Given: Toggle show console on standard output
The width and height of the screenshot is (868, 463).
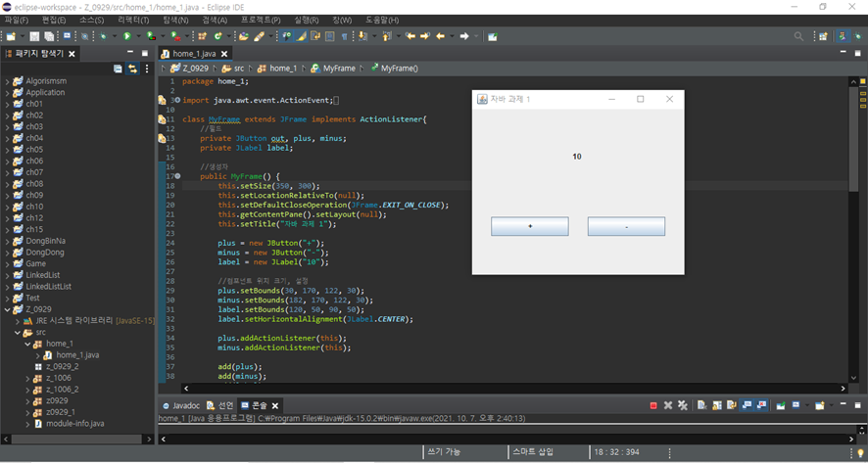Looking at the screenshot, I should (x=747, y=405).
